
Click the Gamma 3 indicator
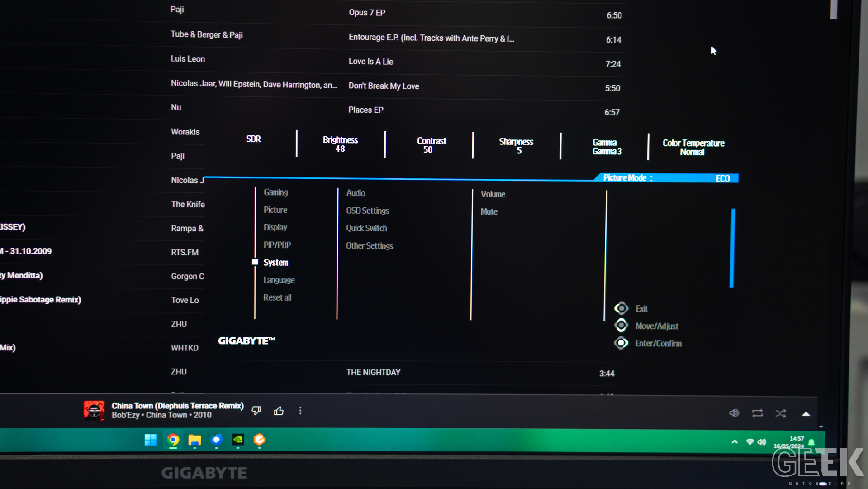(x=607, y=147)
